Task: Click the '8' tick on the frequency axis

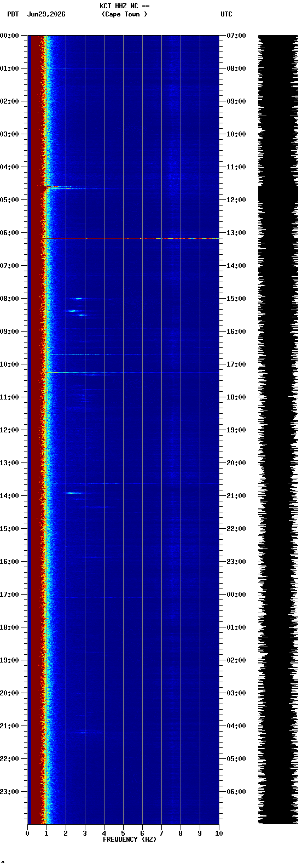Action: tap(181, 833)
